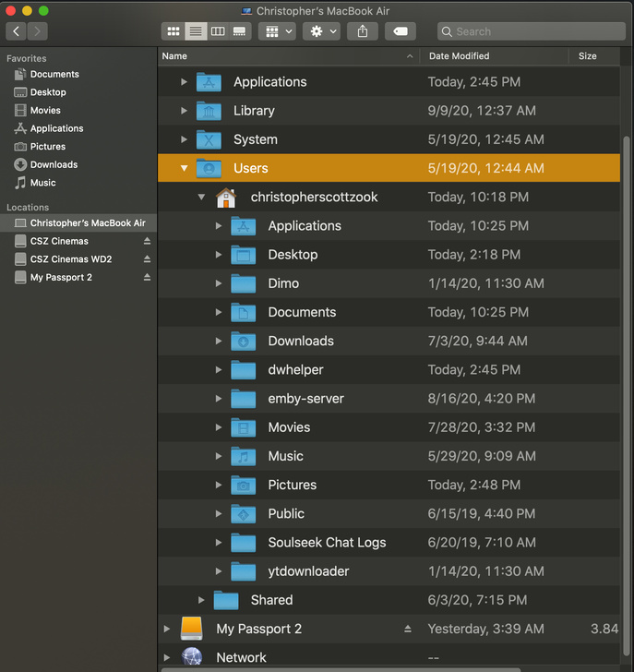
Task: Click the Favorites sidebar heading
Action: coord(27,58)
